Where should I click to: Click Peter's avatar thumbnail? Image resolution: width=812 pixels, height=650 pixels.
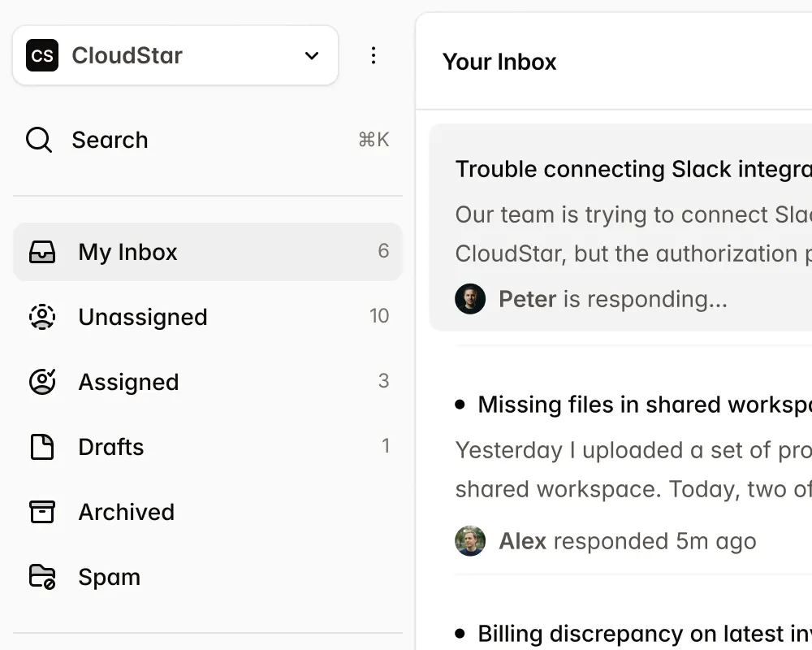coord(470,299)
